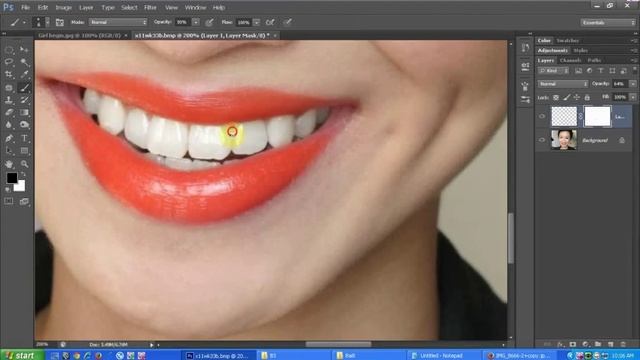This screenshot has height=360, width=640.
Task: Select the Dodge tool
Action: (x=24, y=125)
